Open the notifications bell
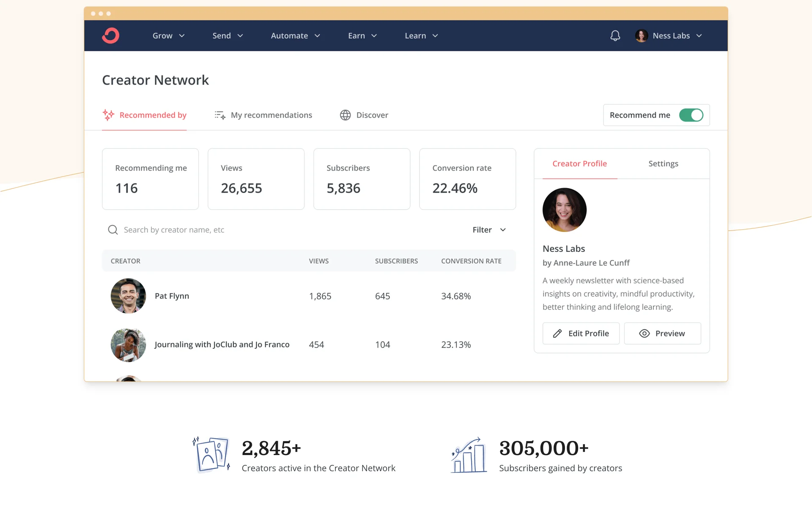This screenshot has width=812, height=508. point(615,36)
